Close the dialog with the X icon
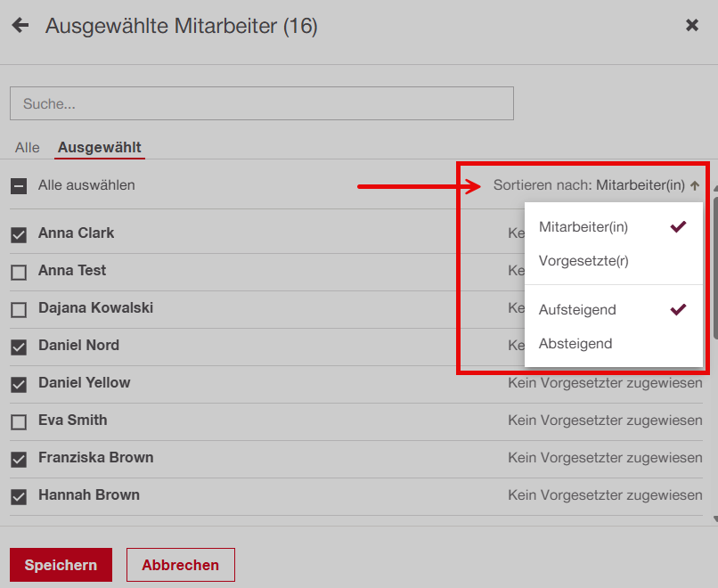 pyautogui.click(x=692, y=26)
